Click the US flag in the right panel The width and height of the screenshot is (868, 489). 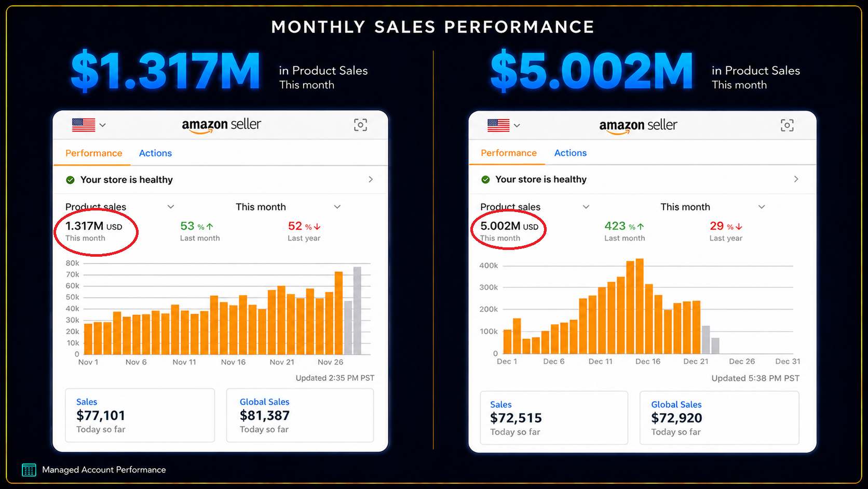click(498, 125)
